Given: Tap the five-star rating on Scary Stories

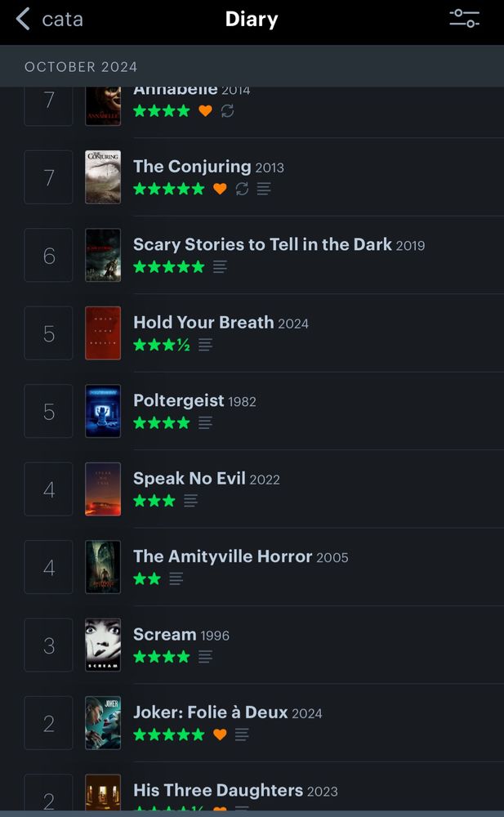Looking at the screenshot, I should click(x=169, y=267).
